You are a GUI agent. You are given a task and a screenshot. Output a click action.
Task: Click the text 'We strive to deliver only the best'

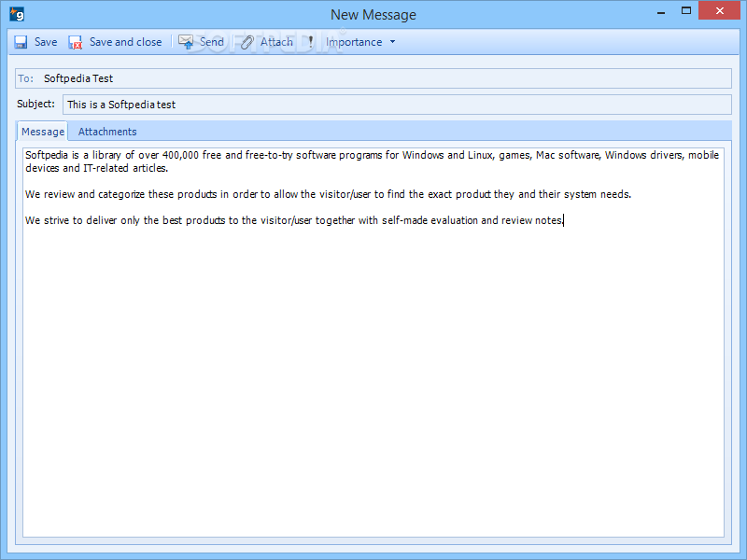pos(104,220)
